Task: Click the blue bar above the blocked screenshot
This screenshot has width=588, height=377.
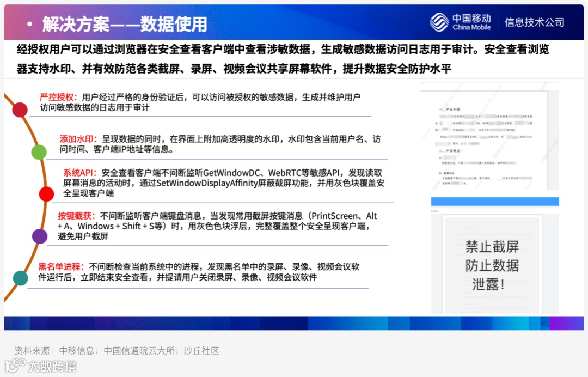Action: [495, 202]
